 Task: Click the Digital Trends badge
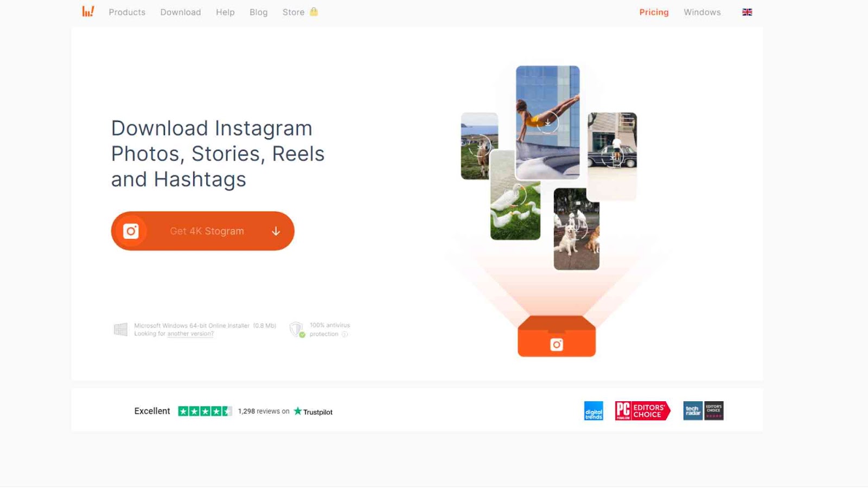[x=593, y=411]
